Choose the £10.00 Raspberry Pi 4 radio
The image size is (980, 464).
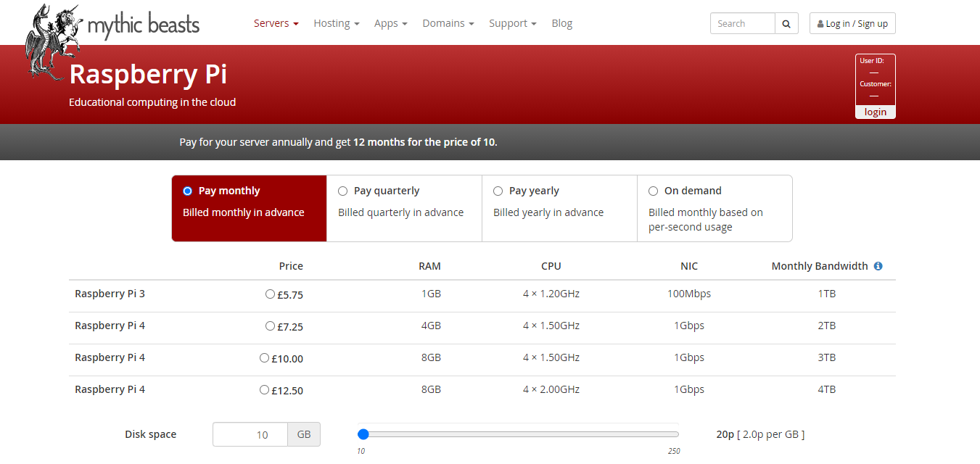pos(264,358)
